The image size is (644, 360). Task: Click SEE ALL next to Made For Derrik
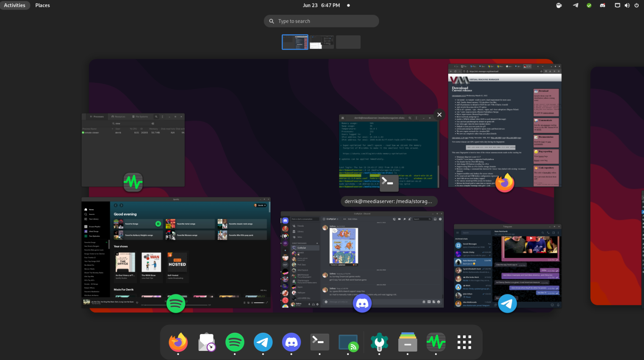tap(263, 290)
